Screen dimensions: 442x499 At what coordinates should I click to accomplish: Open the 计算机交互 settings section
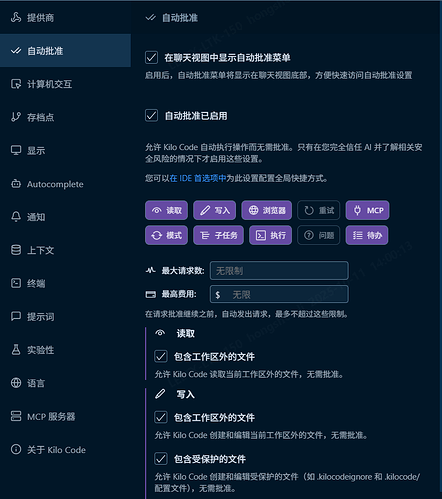65,84
